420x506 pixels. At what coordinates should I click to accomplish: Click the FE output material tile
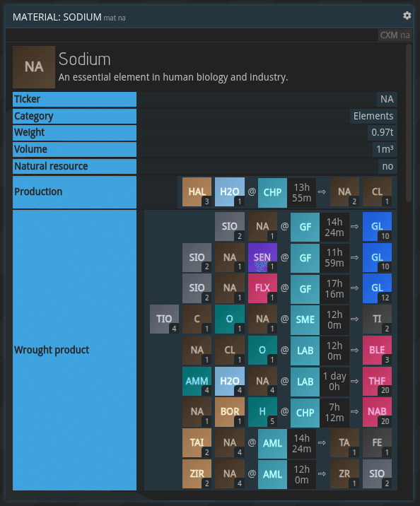[x=377, y=442]
